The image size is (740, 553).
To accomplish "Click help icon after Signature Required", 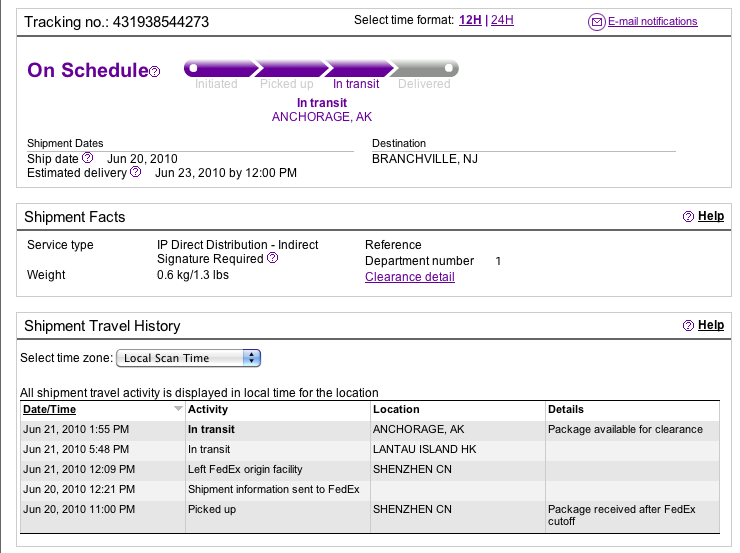I will tap(272, 258).
